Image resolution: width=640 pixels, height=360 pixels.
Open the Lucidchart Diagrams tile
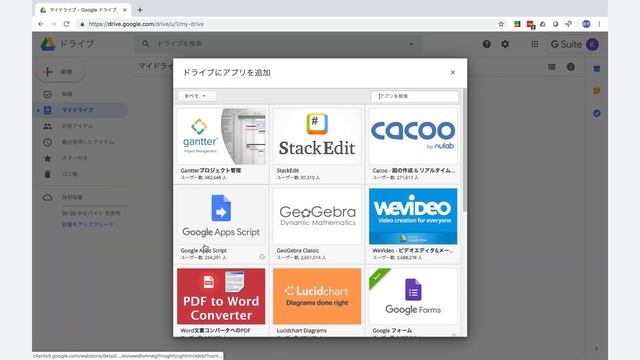click(317, 301)
